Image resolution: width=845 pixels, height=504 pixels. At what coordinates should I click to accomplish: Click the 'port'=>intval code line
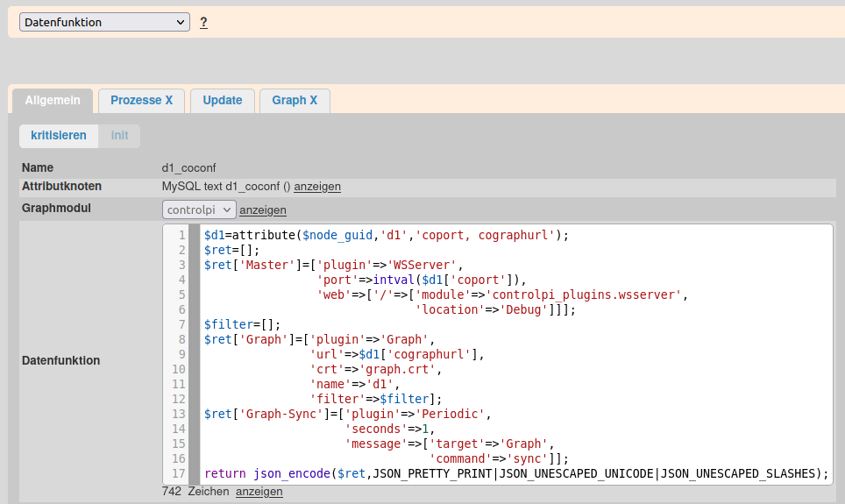click(x=422, y=280)
